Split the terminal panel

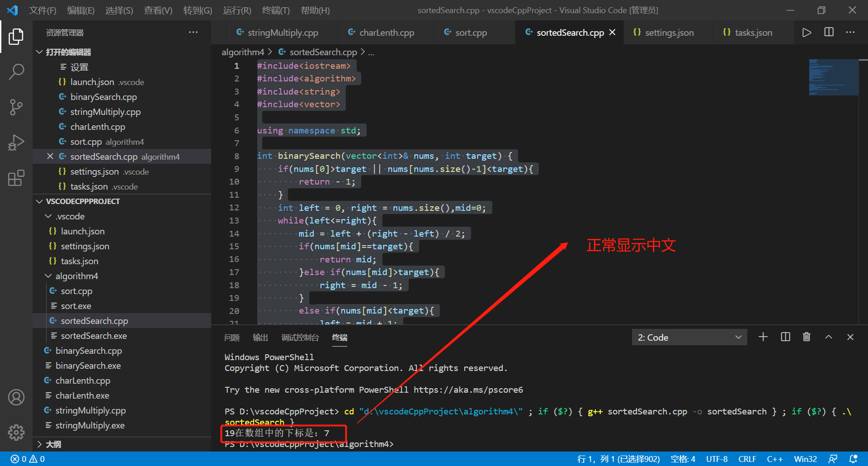785,337
